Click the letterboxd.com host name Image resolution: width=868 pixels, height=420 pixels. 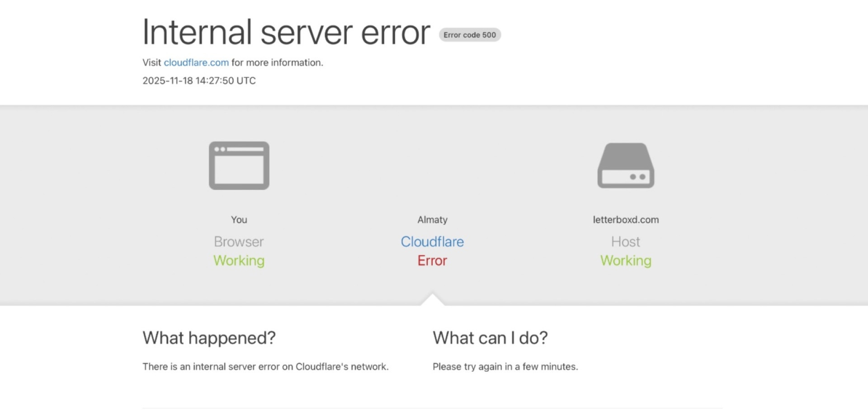tap(626, 220)
